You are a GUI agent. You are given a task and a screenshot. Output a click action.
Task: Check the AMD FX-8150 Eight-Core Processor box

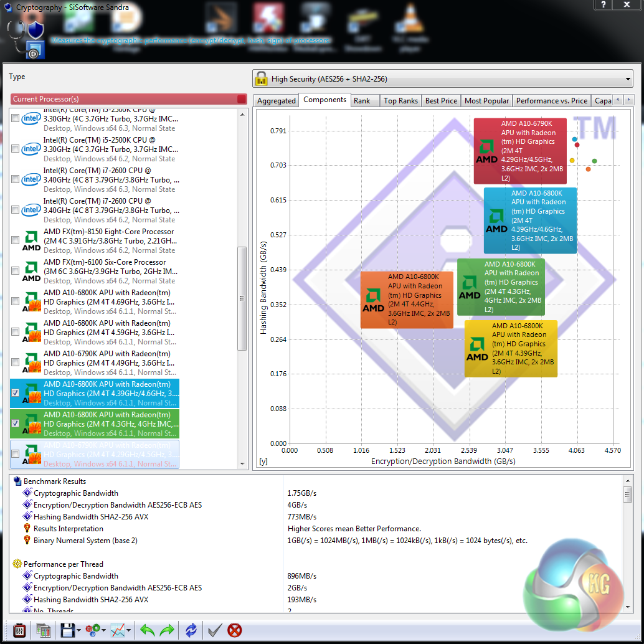click(x=16, y=240)
